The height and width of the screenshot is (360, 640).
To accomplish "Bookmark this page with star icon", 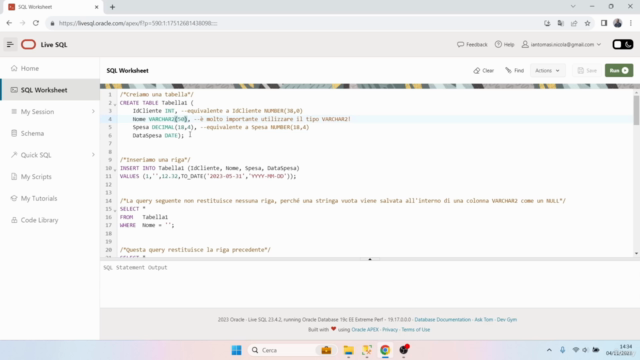I will 587,23.
